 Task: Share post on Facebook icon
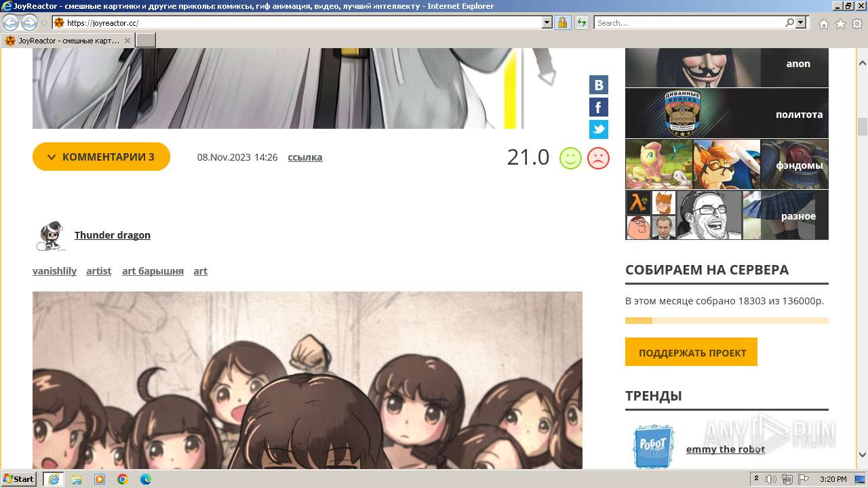coord(599,107)
